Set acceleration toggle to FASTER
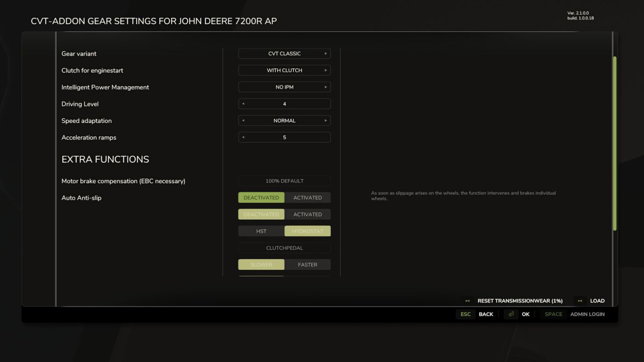Screen dimensions: 644x362 click(x=308, y=264)
